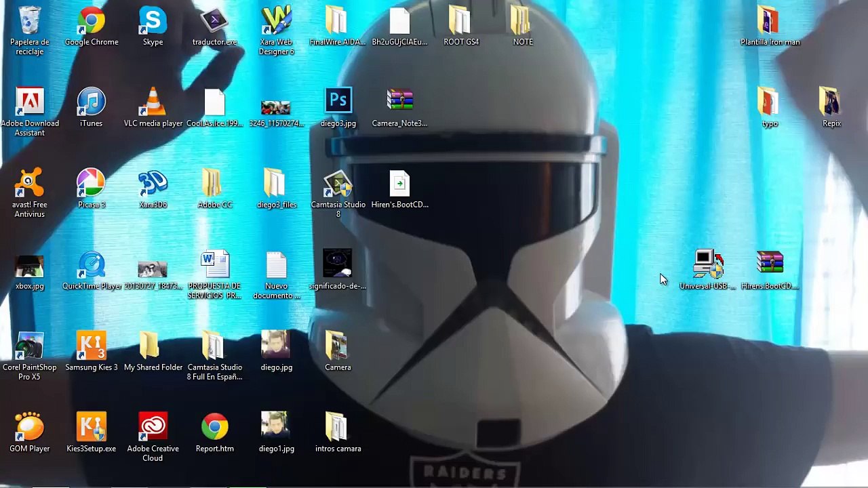Viewport: 868px width, 488px height.
Task: Open the Papelera de reciclaje recycle bin
Action: (30, 20)
